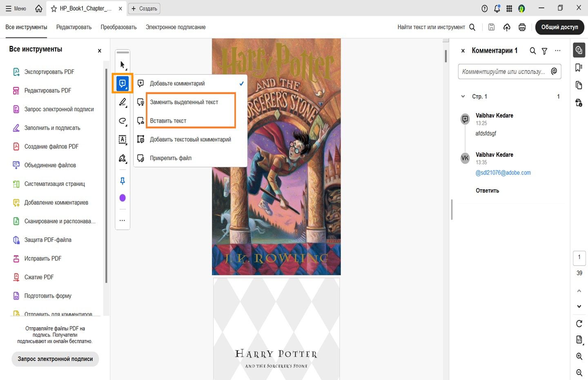Select the highlighter pen tool
The height and width of the screenshot is (380, 588).
click(122, 102)
